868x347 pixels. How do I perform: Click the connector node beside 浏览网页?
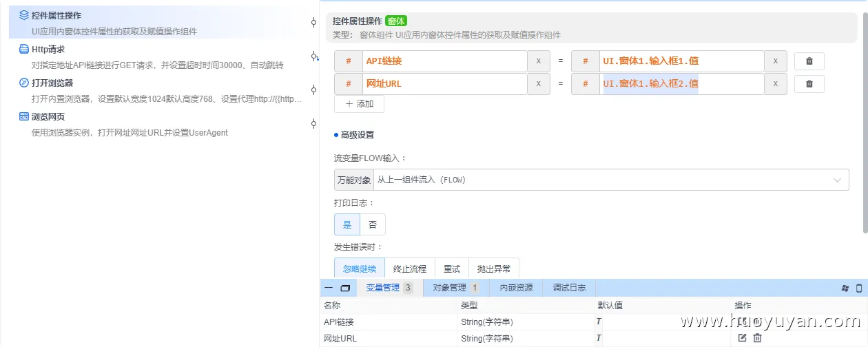tap(313, 123)
